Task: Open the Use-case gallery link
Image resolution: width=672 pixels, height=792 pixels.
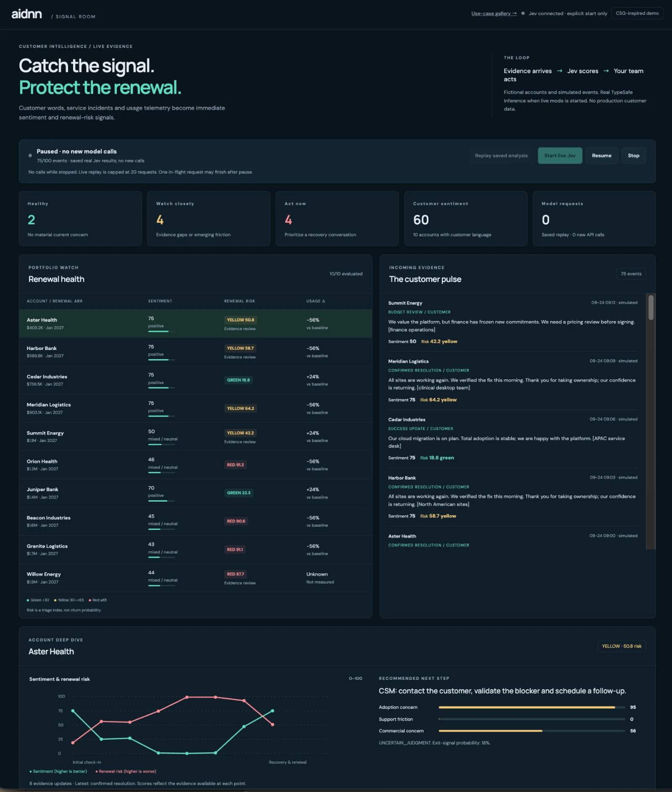Action: click(x=494, y=13)
